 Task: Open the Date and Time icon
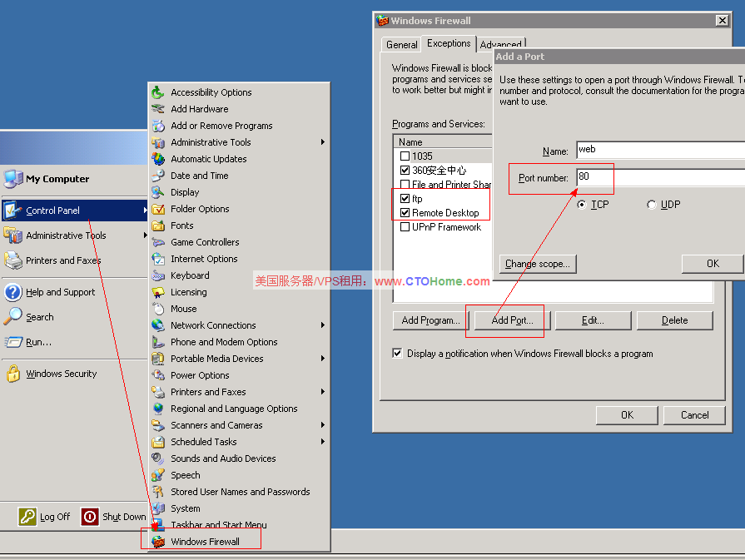point(158,176)
